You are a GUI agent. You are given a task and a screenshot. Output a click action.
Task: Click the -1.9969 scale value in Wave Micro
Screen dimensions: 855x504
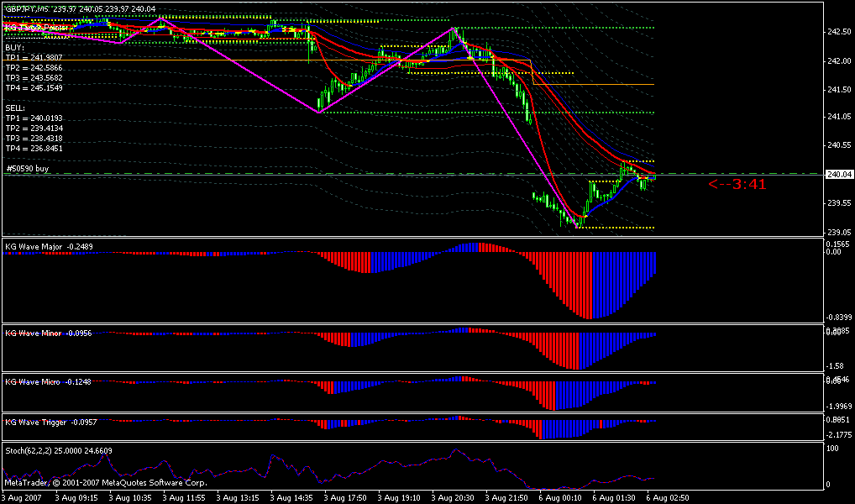pyautogui.click(x=839, y=407)
